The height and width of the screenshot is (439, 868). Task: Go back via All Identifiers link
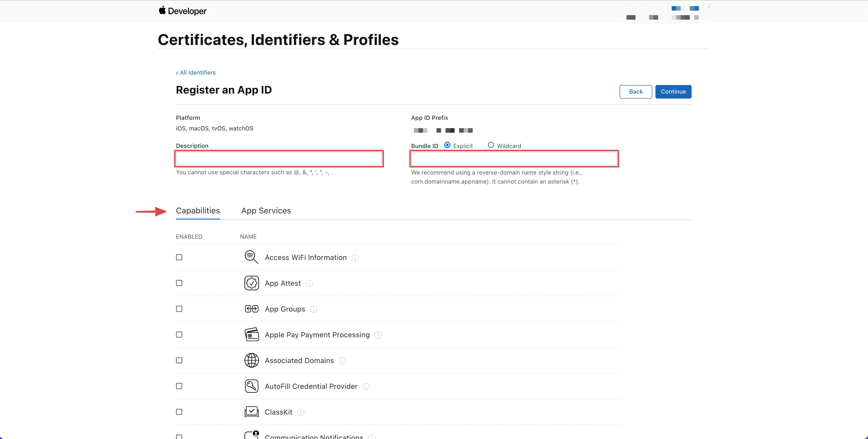[196, 72]
